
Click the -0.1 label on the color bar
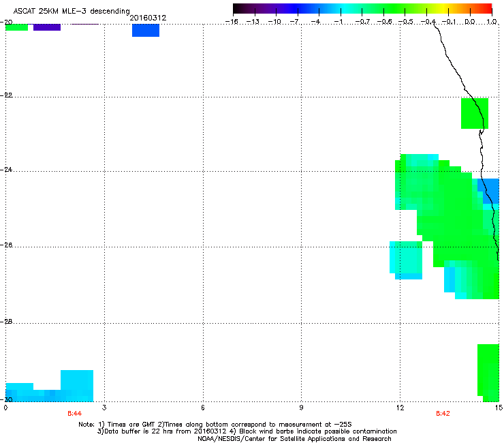click(449, 22)
